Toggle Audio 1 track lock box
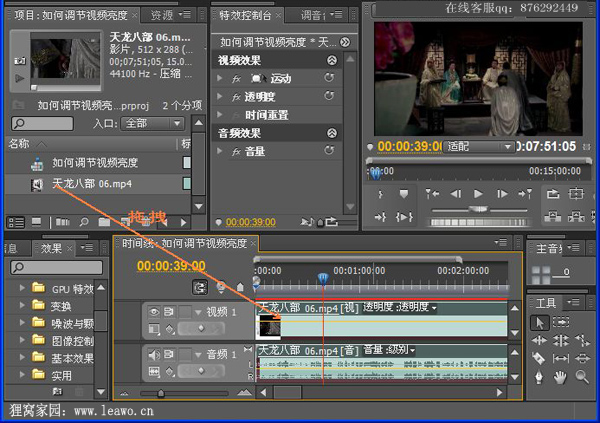 pos(185,354)
